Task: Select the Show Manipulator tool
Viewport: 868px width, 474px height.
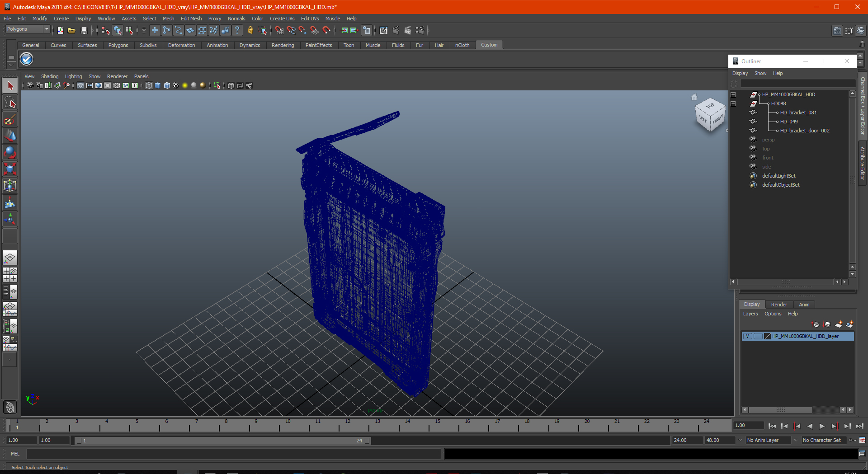Action: click(x=10, y=220)
